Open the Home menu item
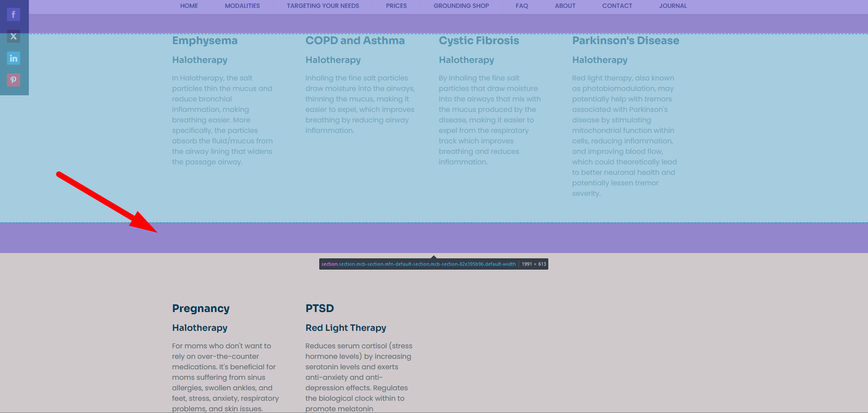The image size is (868, 413). coord(189,6)
